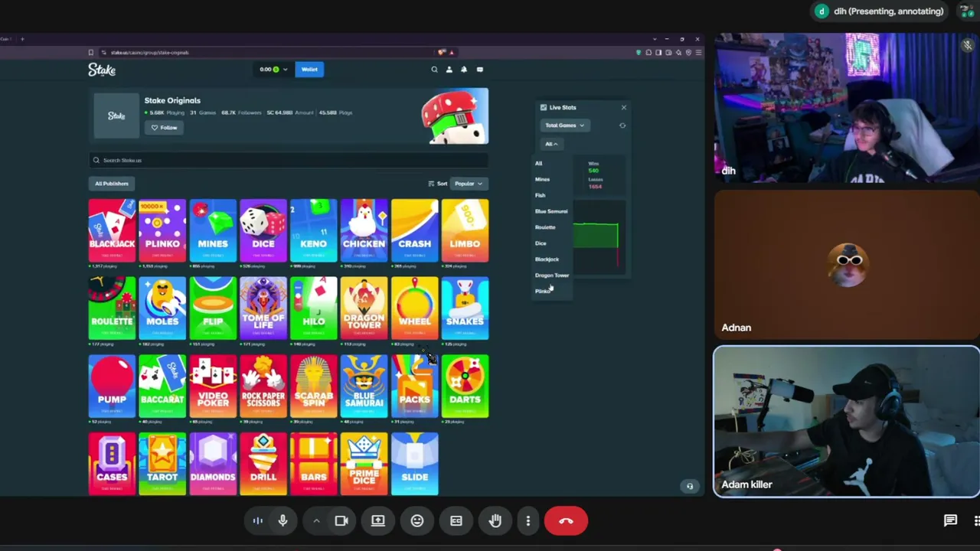Open the Stake home logo

102,70
